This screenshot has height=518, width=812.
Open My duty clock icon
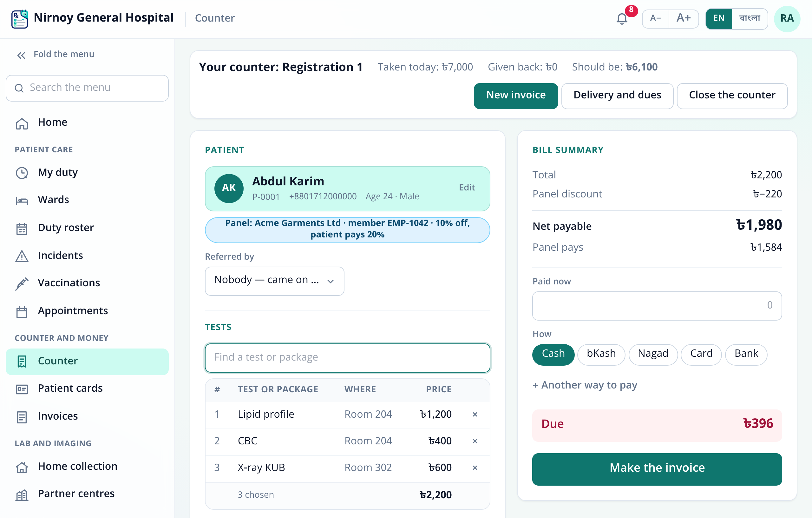(22, 173)
